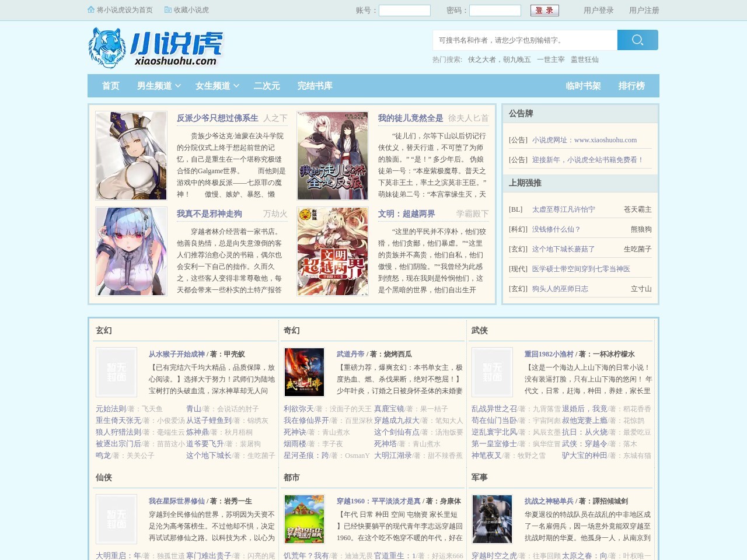Open the 排行榜 rankings page
The height and width of the screenshot is (560, 747).
tap(631, 86)
